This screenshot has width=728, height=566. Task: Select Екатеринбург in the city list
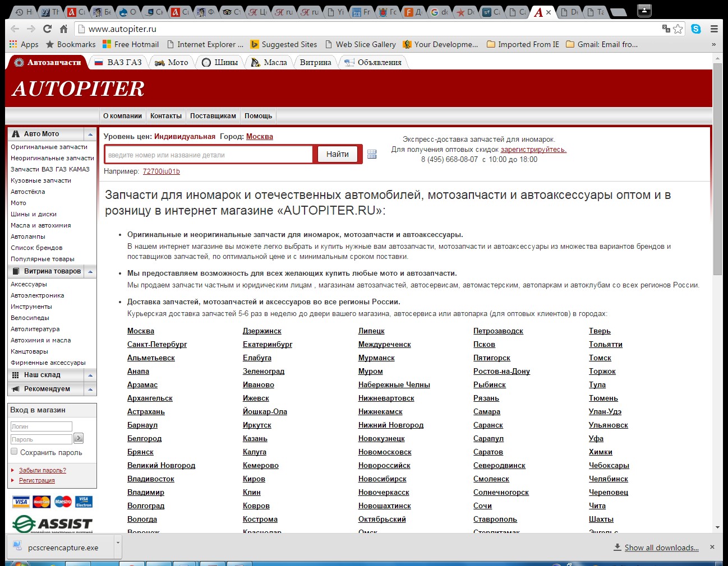[x=268, y=344]
